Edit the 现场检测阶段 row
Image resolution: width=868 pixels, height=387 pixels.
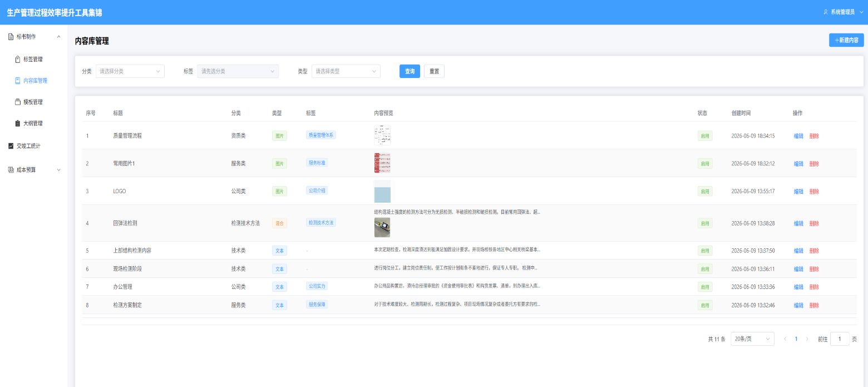798,269
